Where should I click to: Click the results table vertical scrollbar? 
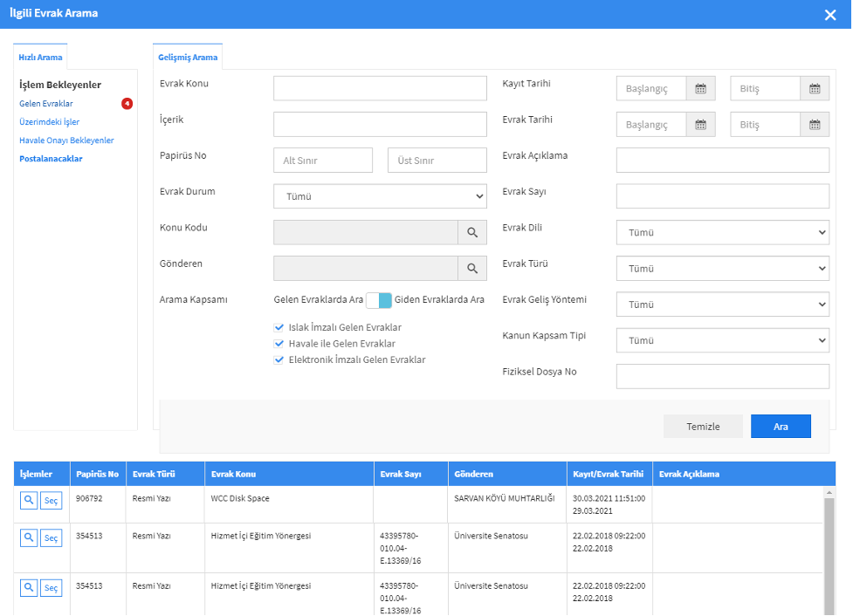coord(829,555)
